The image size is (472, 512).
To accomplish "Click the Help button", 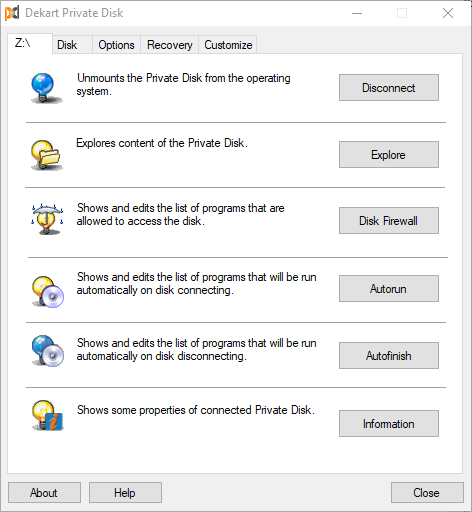I will (125, 493).
